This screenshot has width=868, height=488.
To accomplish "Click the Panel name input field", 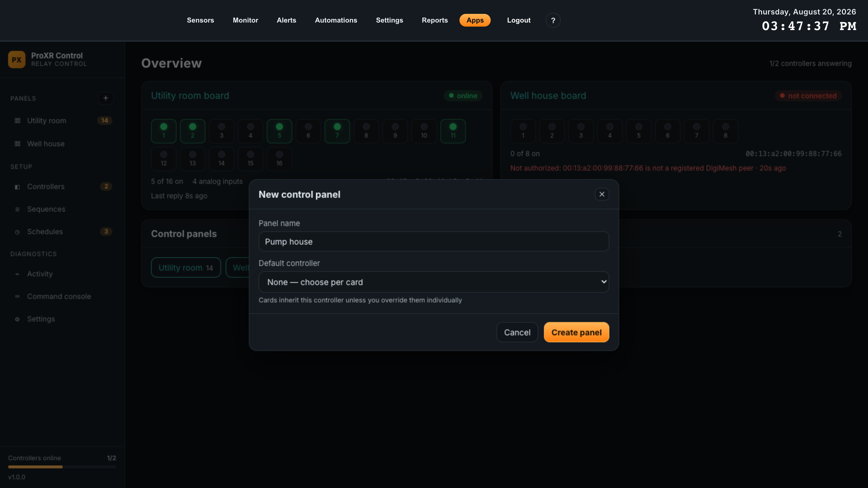I will pyautogui.click(x=434, y=241).
